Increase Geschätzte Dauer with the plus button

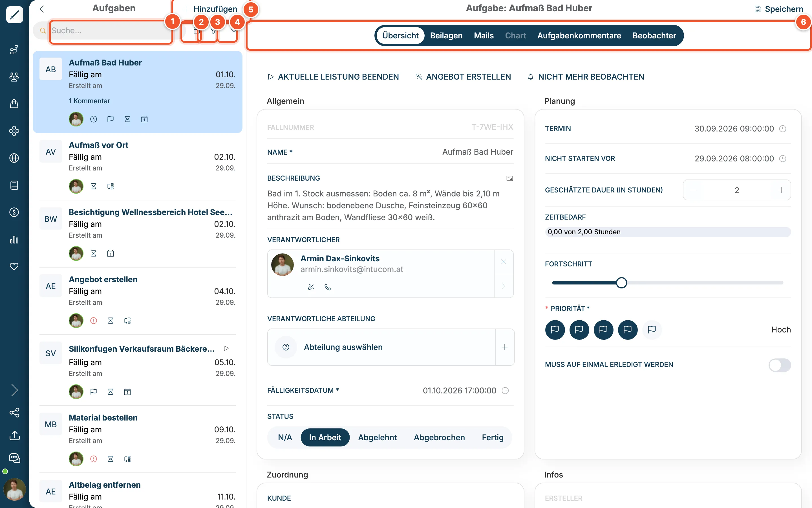pos(781,190)
